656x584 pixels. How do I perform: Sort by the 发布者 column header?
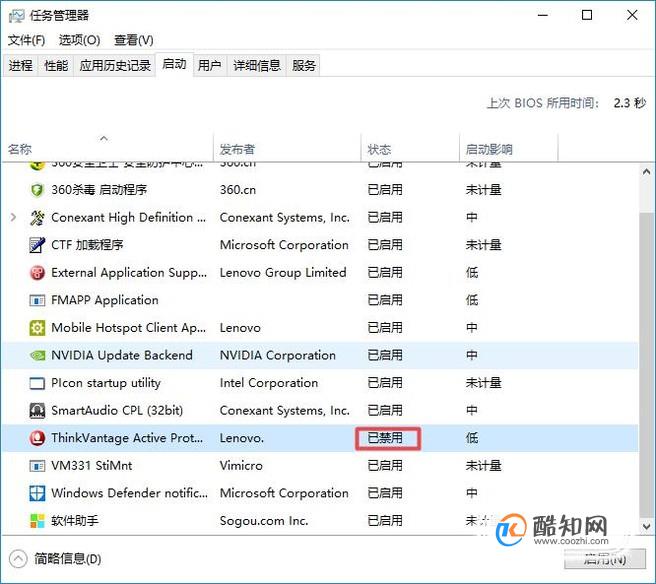click(x=287, y=147)
